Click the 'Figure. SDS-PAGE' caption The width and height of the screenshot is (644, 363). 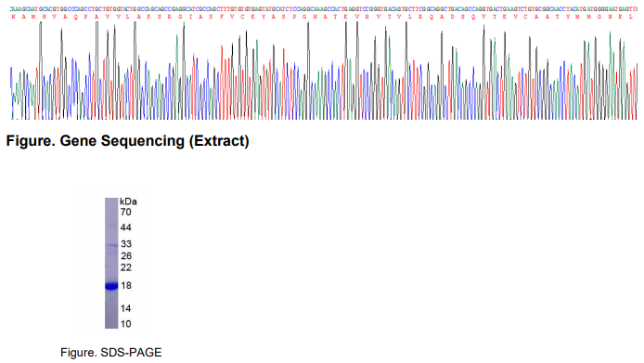pos(111,352)
